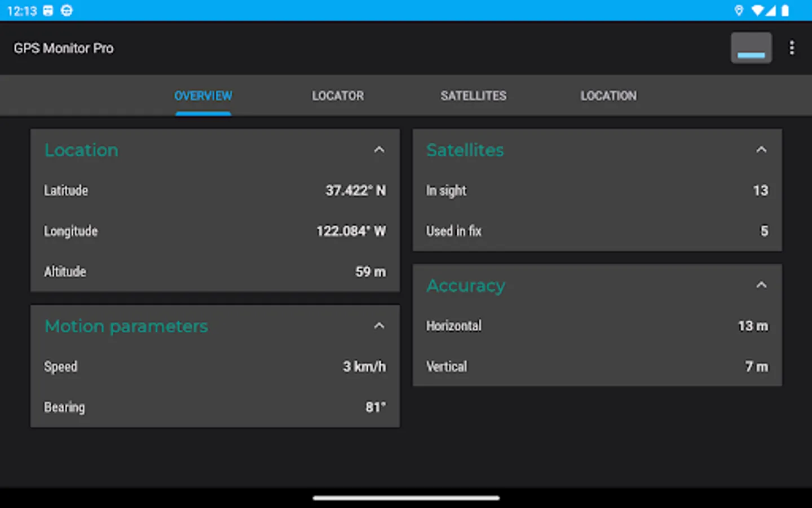This screenshot has height=508, width=812.
Task: Tap the bottom navigation gesture handle
Action: click(406, 498)
